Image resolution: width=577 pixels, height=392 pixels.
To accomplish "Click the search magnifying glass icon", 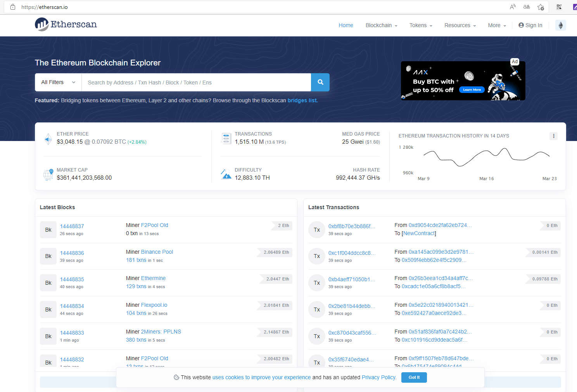I will pyautogui.click(x=320, y=82).
